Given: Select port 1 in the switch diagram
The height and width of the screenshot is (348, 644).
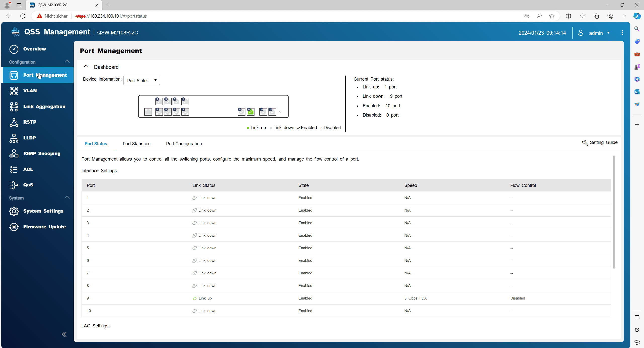Looking at the screenshot, I should pos(159,101).
